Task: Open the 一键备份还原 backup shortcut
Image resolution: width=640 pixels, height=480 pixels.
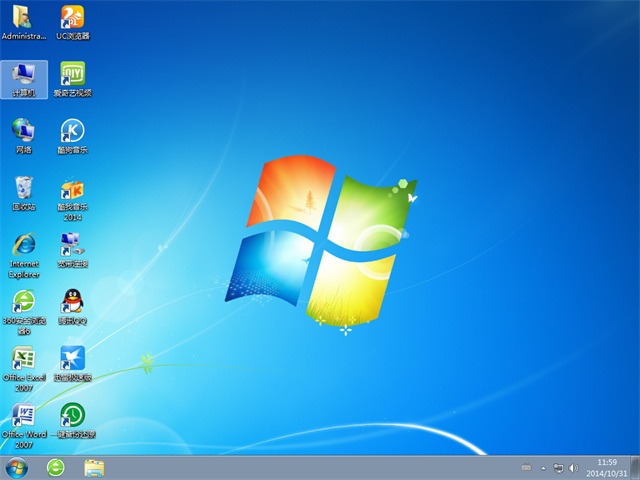Action: pyautogui.click(x=73, y=420)
